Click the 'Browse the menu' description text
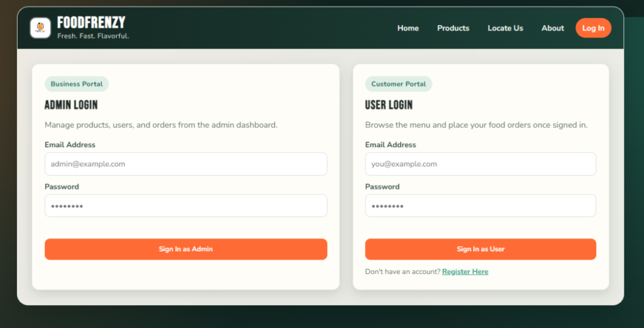 click(x=477, y=125)
